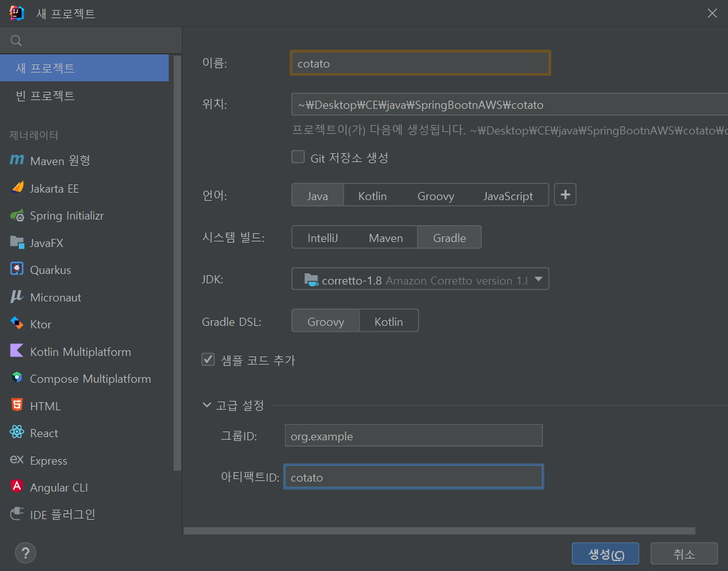Click the sidebar vertical scrollbar
This screenshot has width=728, height=571.
point(177,263)
